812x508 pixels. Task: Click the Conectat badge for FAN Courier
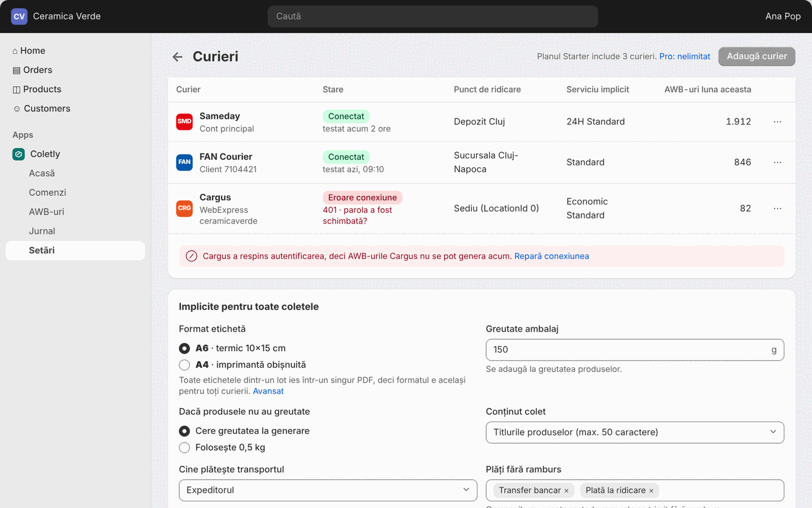click(x=346, y=157)
